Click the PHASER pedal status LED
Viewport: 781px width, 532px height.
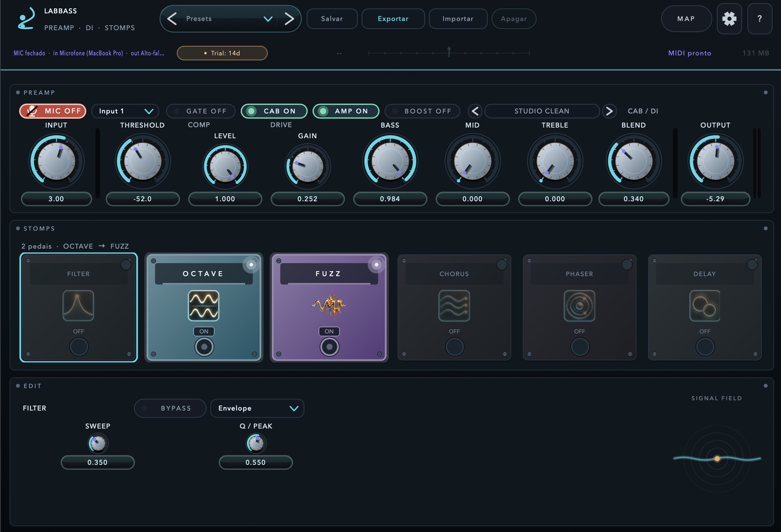click(x=627, y=265)
